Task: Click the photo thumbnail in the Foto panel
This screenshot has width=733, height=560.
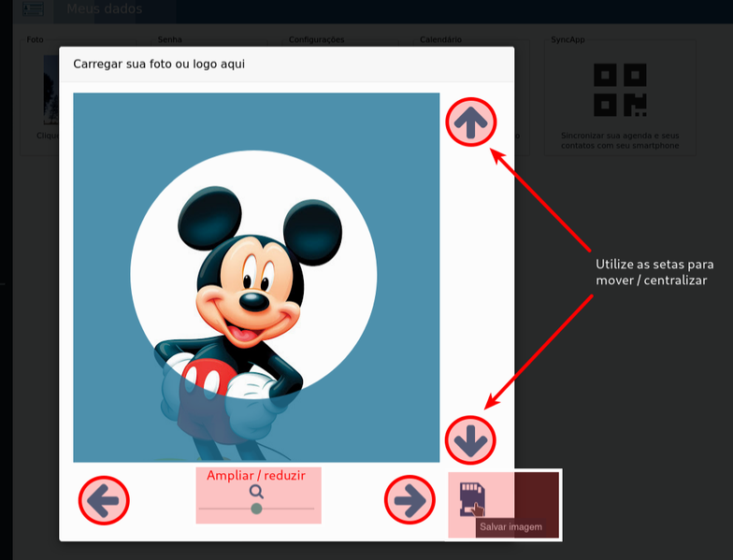Action: [x=50, y=90]
